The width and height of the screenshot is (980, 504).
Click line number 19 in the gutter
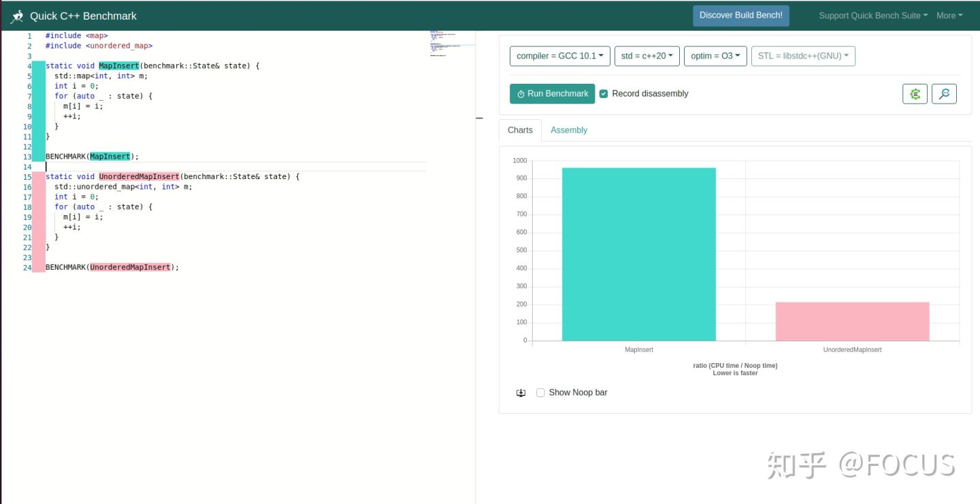(x=27, y=217)
